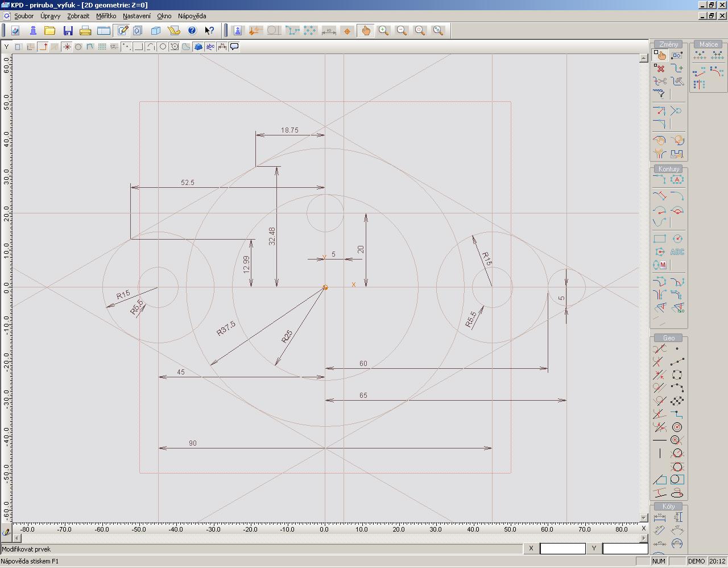
Task: Click the Print icon in toolbar
Action: (x=85, y=31)
